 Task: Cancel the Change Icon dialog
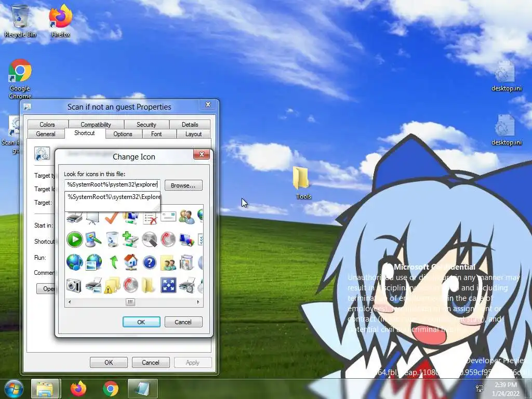coord(183,322)
